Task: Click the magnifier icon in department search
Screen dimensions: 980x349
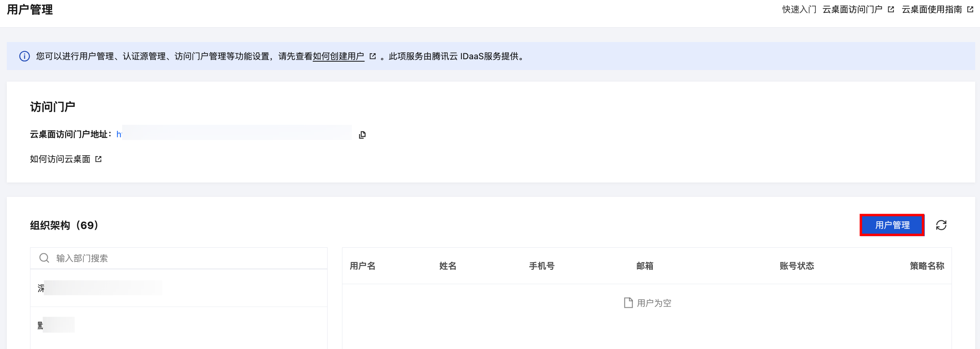Action: (x=44, y=258)
